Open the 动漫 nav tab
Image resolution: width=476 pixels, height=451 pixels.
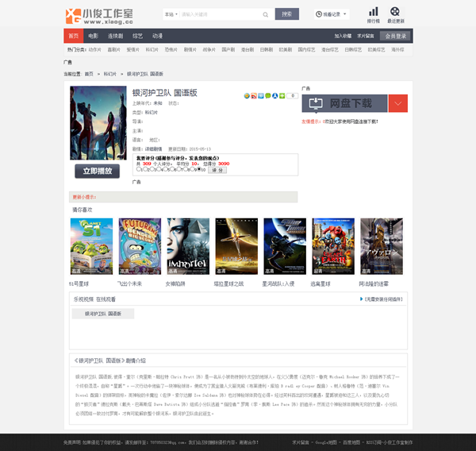pos(157,36)
